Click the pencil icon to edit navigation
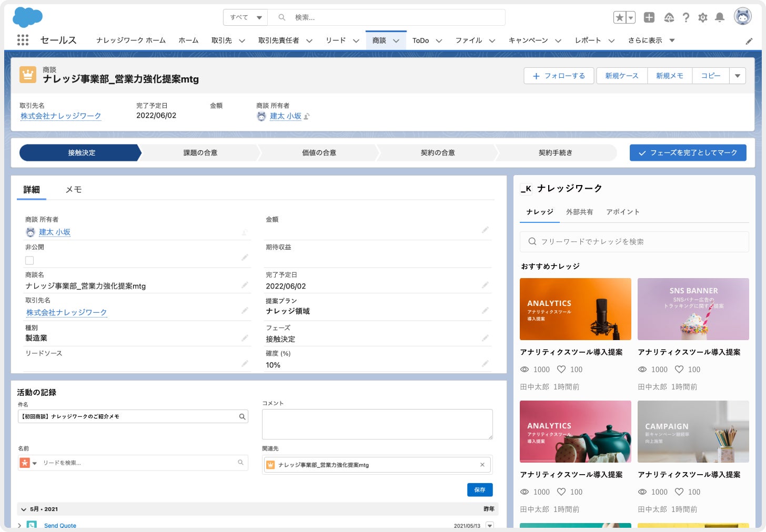Image resolution: width=766 pixels, height=532 pixels. click(x=749, y=41)
